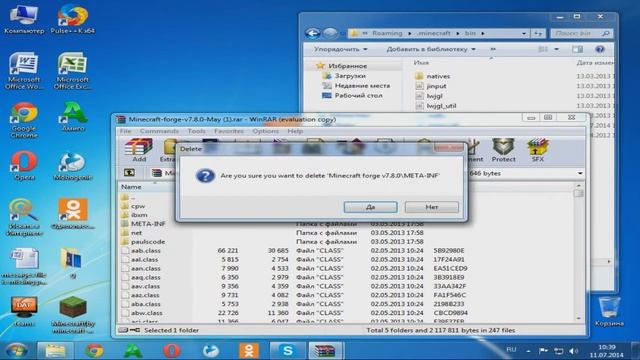Image resolution: width=640 pixels, height=360 pixels.
Task: Select the aab.class file row
Action: coord(294,251)
